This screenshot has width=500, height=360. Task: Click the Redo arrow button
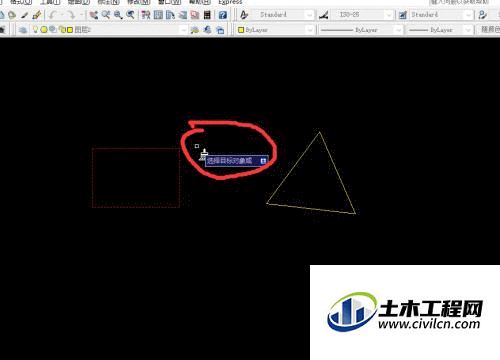pyautogui.click(x=71, y=15)
